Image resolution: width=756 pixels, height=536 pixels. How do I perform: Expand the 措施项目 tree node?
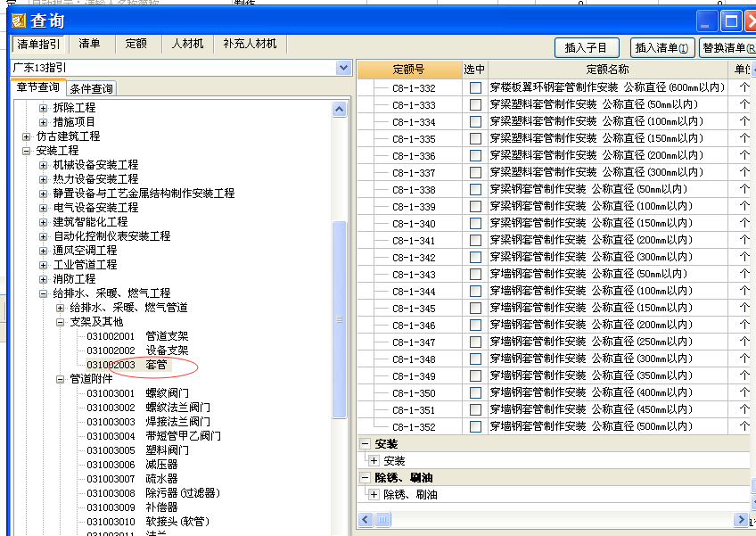tap(43, 122)
